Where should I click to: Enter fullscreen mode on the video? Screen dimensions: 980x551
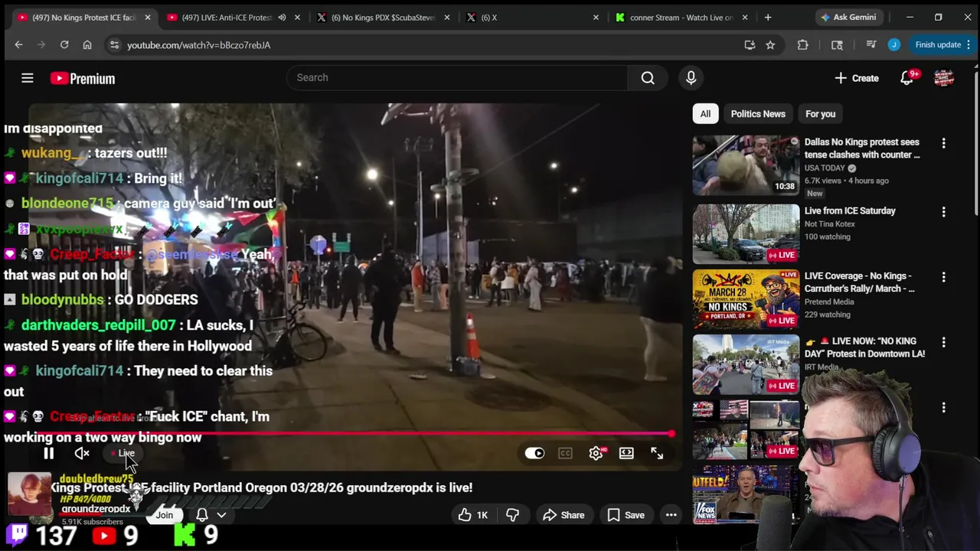tap(657, 453)
